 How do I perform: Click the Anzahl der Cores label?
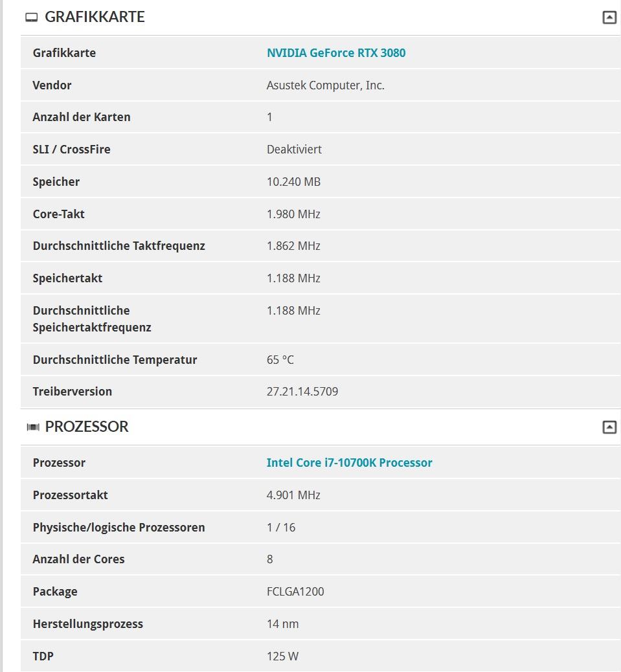[x=78, y=559]
